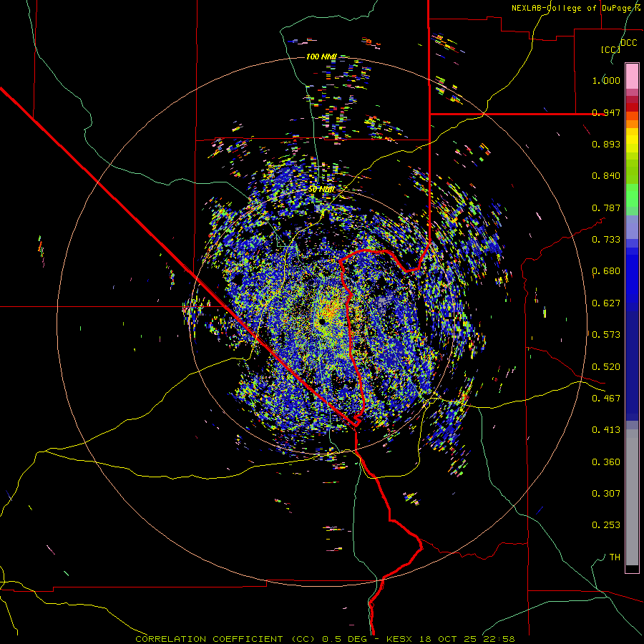Click the Correlation Coefficient KESX caption
Viewport: 644px width, 644px height.
coord(325,639)
